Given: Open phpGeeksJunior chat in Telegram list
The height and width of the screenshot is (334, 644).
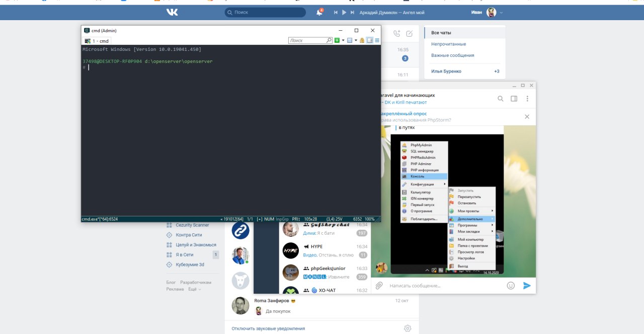Looking at the screenshot, I should 325,273.
